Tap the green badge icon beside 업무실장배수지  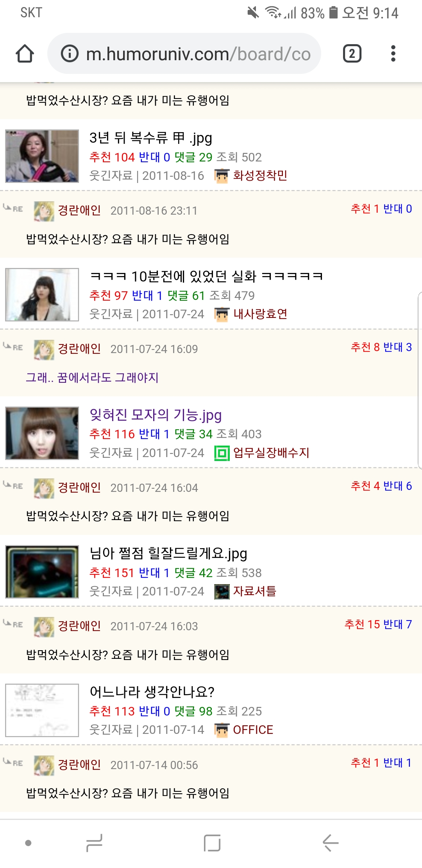222,453
